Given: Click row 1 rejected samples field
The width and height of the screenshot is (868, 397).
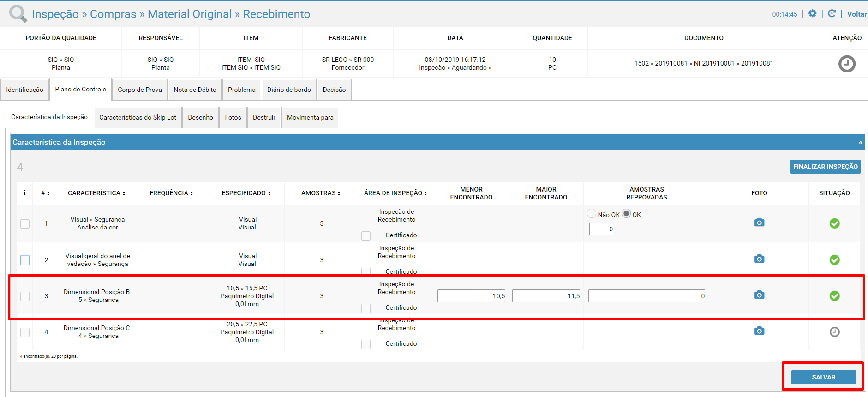Looking at the screenshot, I should 601,229.
